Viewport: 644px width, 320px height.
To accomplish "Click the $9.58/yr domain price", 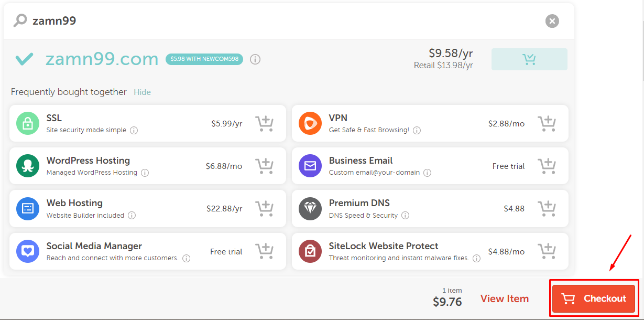I will pos(451,53).
